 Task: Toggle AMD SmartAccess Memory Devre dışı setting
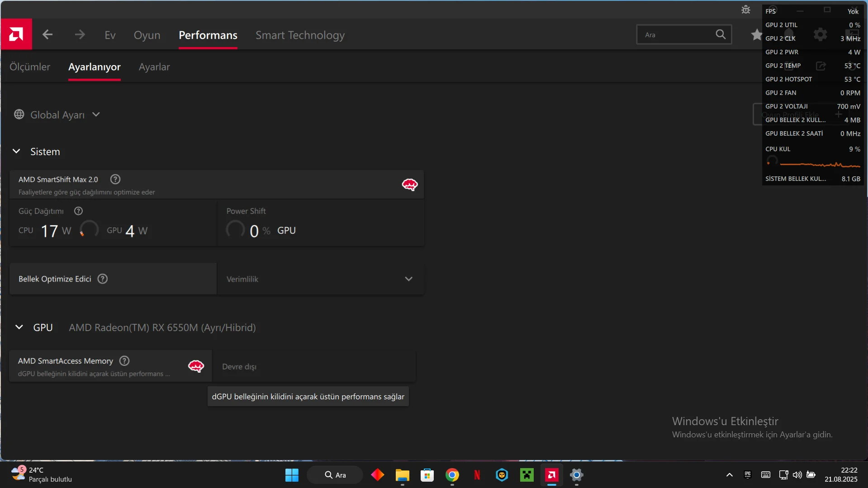[314, 366]
